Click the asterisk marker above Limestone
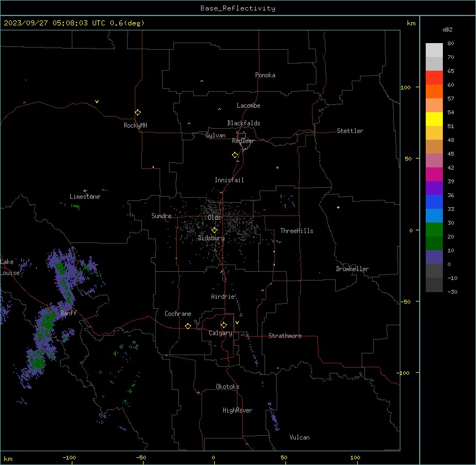The width and height of the screenshot is (476, 465). tap(85, 191)
